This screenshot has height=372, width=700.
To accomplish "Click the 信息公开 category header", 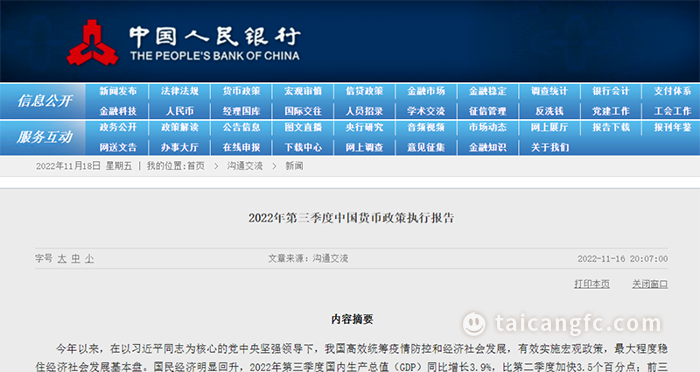I will (x=44, y=101).
